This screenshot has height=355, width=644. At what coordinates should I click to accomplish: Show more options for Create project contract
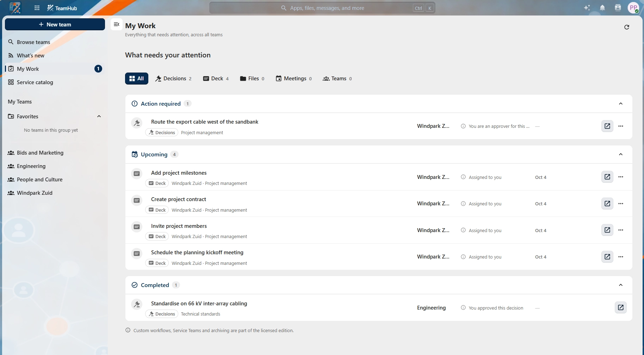(621, 204)
